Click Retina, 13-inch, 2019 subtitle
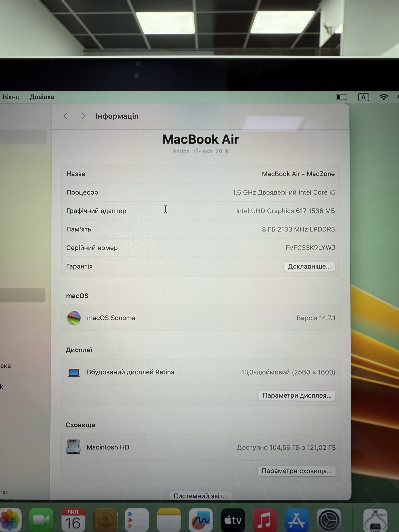Image resolution: width=399 pixels, height=532 pixels. (x=201, y=151)
